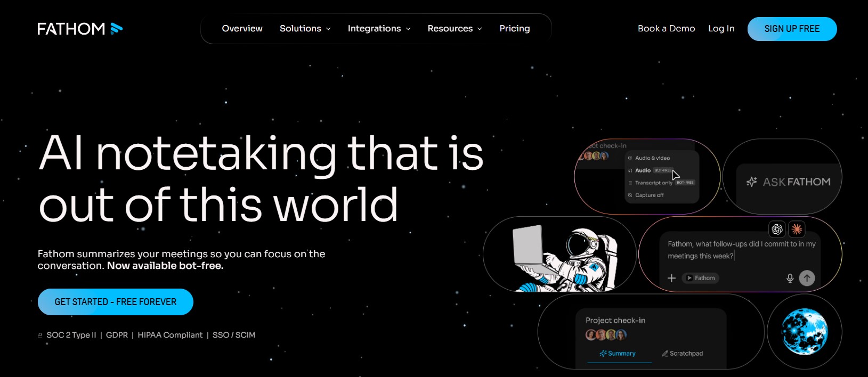
Task: Expand the Integrations dropdown menu
Action: point(379,29)
